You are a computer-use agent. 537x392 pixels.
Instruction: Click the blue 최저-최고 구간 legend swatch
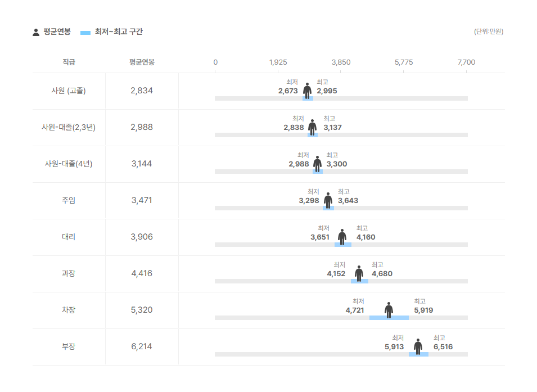pyautogui.click(x=85, y=33)
